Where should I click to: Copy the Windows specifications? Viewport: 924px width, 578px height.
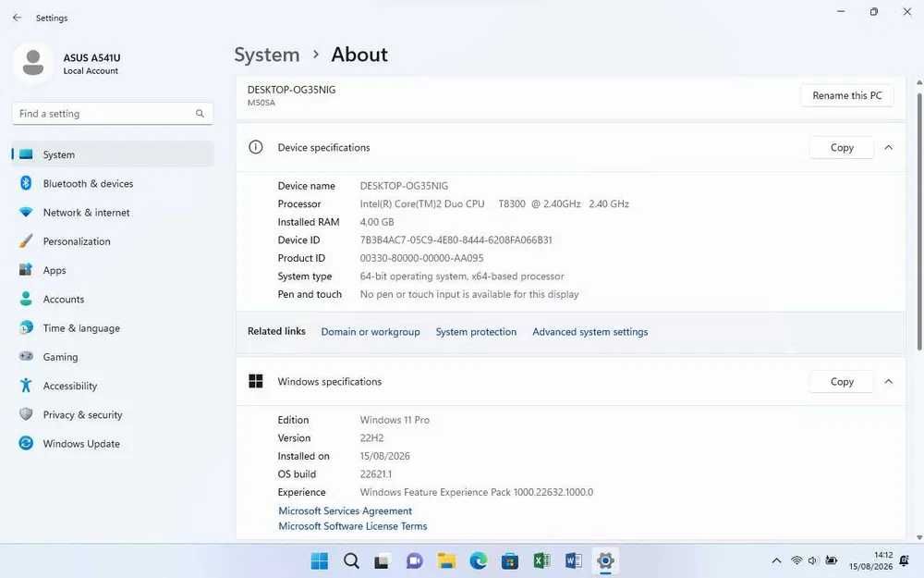(842, 382)
